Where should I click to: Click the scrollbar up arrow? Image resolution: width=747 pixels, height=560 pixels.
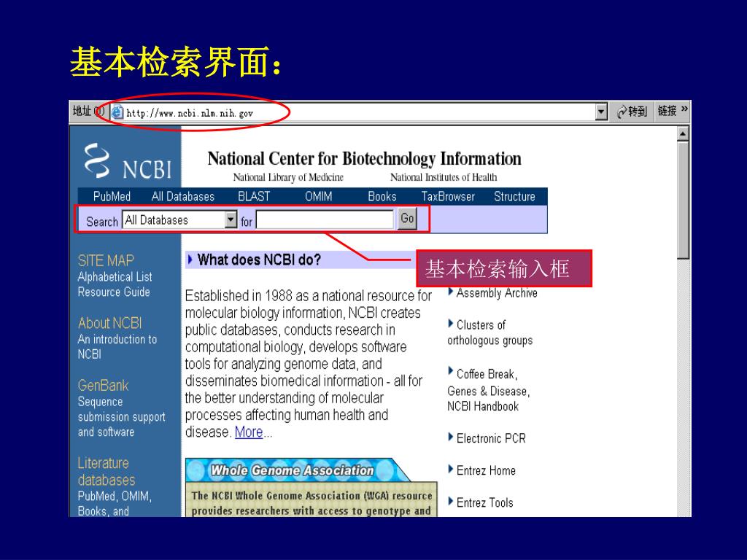point(683,134)
